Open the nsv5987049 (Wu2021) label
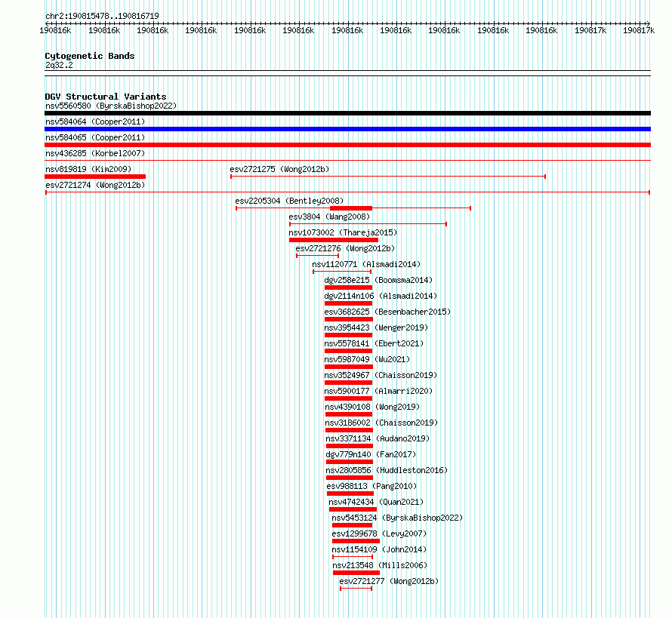672x618 pixels. 367,359
